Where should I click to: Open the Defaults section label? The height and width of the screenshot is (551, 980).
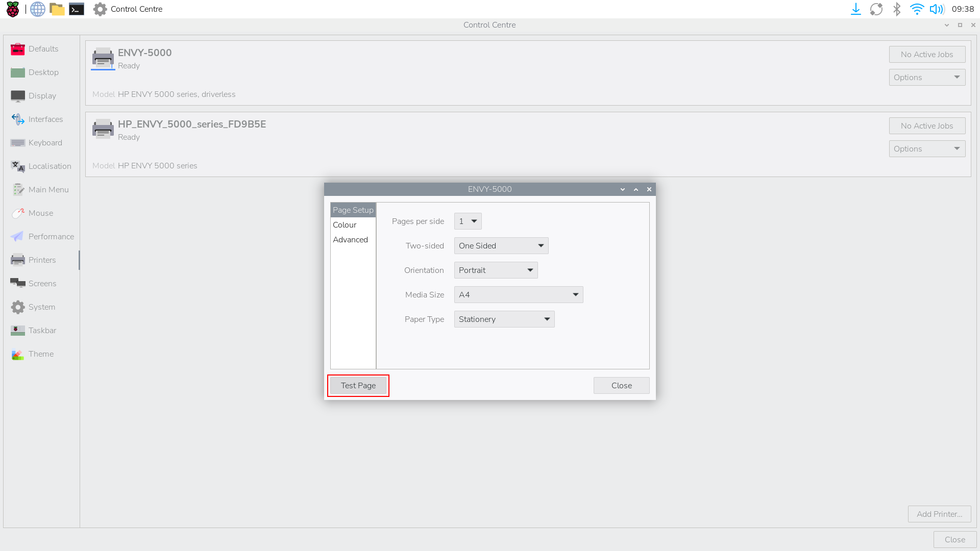(43, 49)
